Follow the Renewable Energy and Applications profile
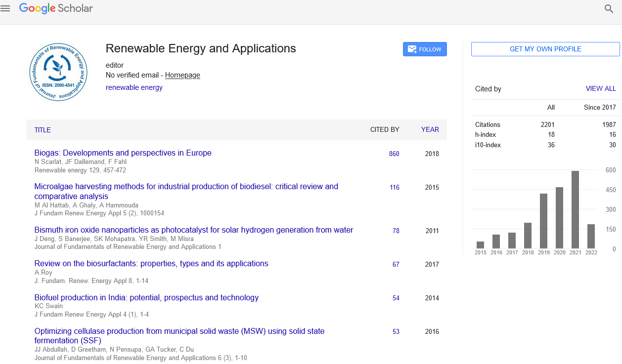 pos(425,49)
